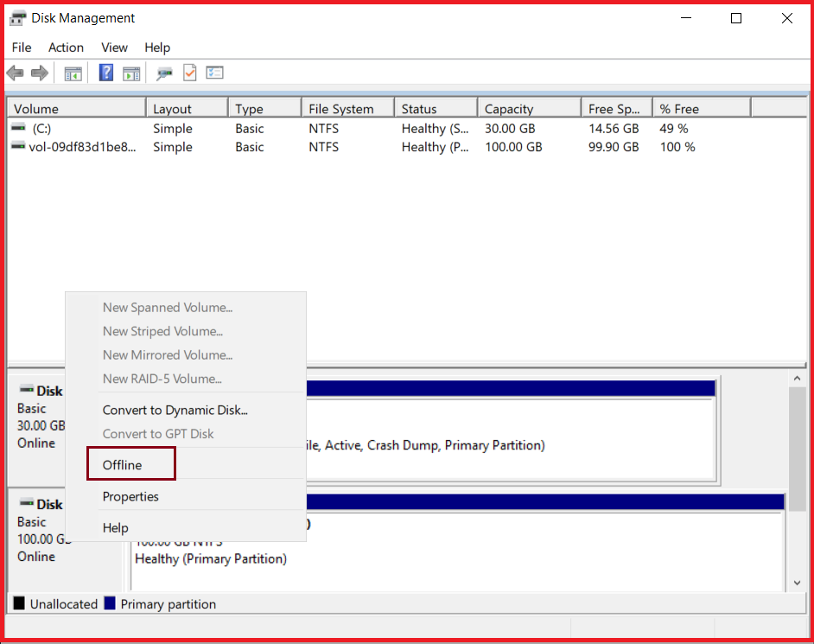
Task: Click the scrollbar up arrow
Action: pyautogui.click(x=797, y=376)
